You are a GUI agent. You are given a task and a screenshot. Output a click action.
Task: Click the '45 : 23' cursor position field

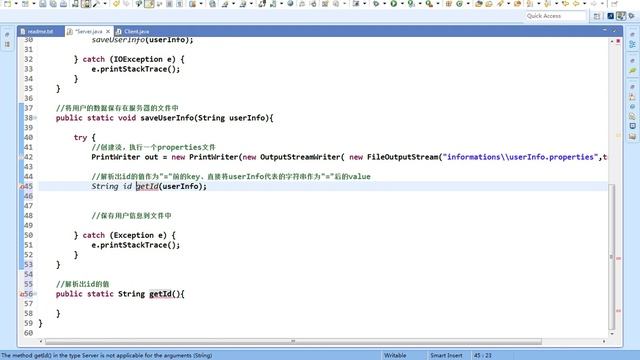point(482,356)
